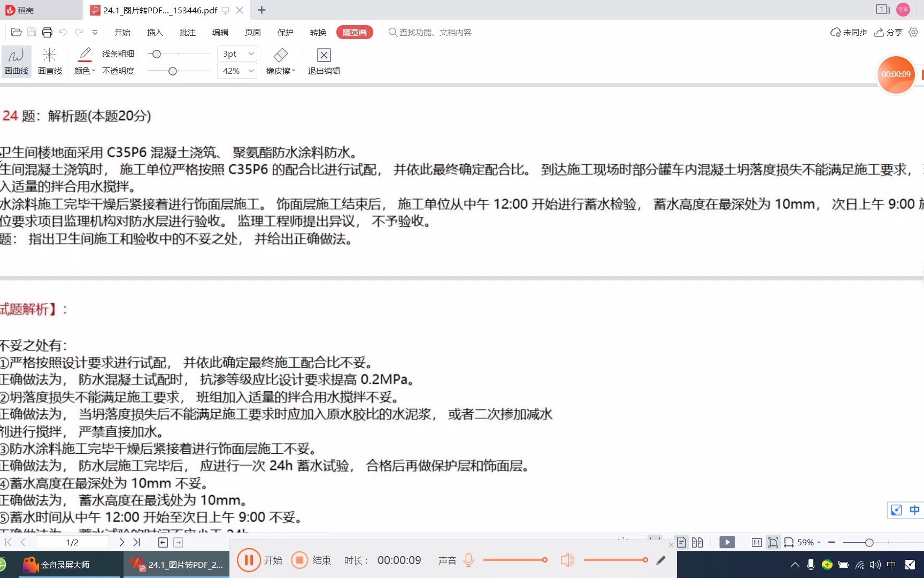Open the 42% opacity dropdown
This screenshot has width=924, height=578.
click(237, 71)
